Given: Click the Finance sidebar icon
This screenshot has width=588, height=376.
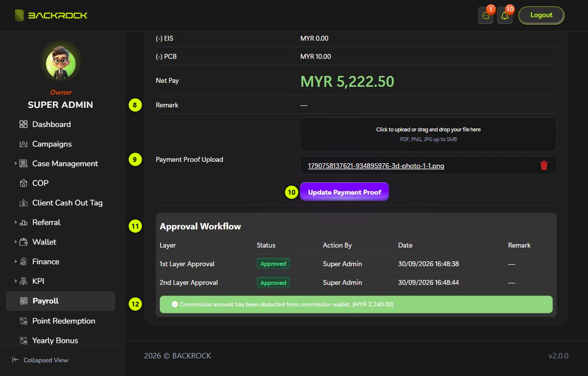Looking at the screenshot, I should click(x=24, y=262).
